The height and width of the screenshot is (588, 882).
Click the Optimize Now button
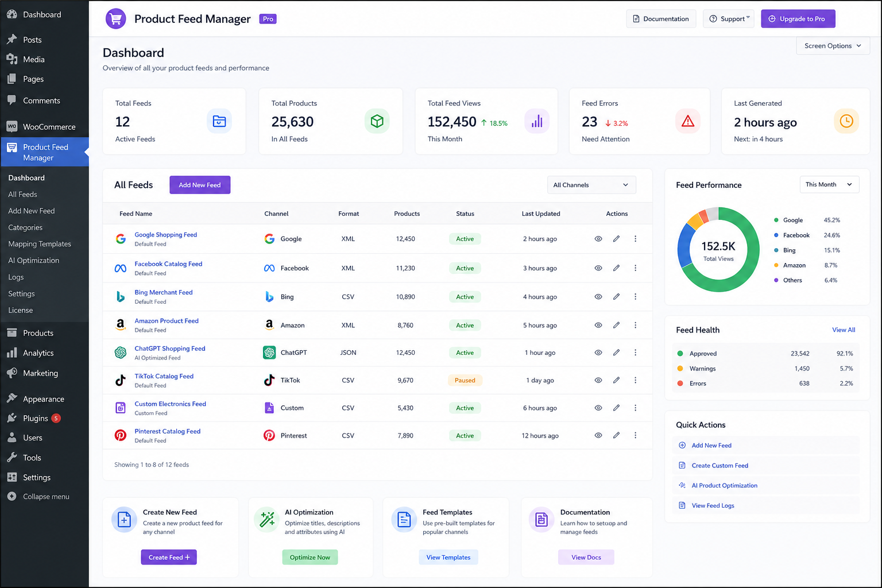310,558
